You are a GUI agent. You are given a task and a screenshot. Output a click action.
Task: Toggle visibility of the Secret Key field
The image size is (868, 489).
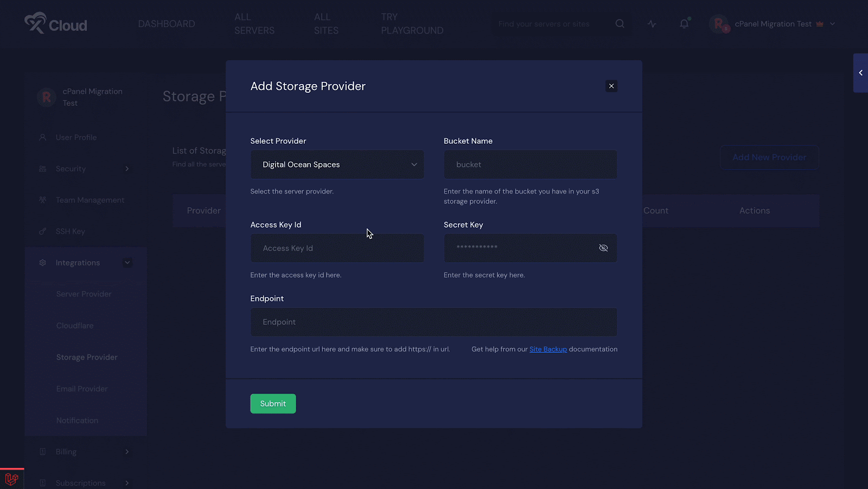click(603, 248)
